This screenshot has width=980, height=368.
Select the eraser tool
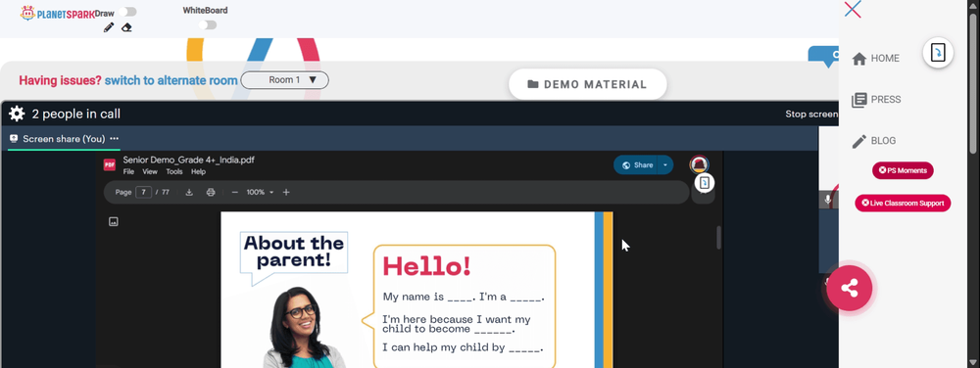click(126, 27)
